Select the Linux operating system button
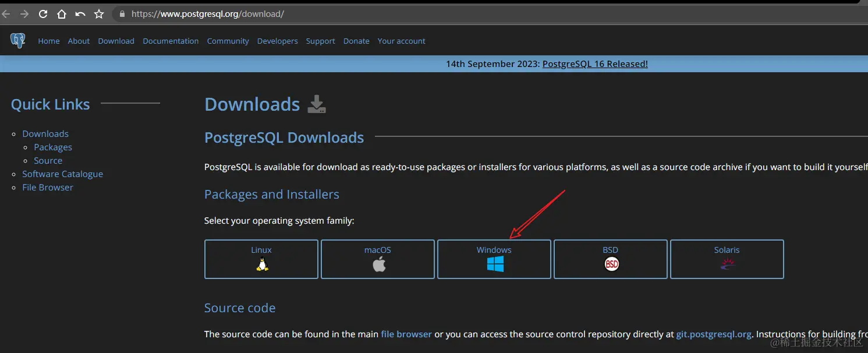The image size is (868, 353). coord(261,259)
